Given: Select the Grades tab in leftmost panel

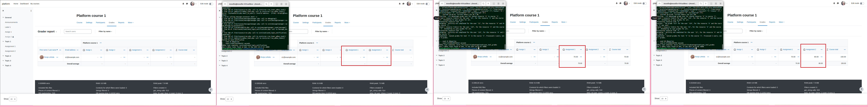Looking at the screenshot, I should tap(112, 23).
